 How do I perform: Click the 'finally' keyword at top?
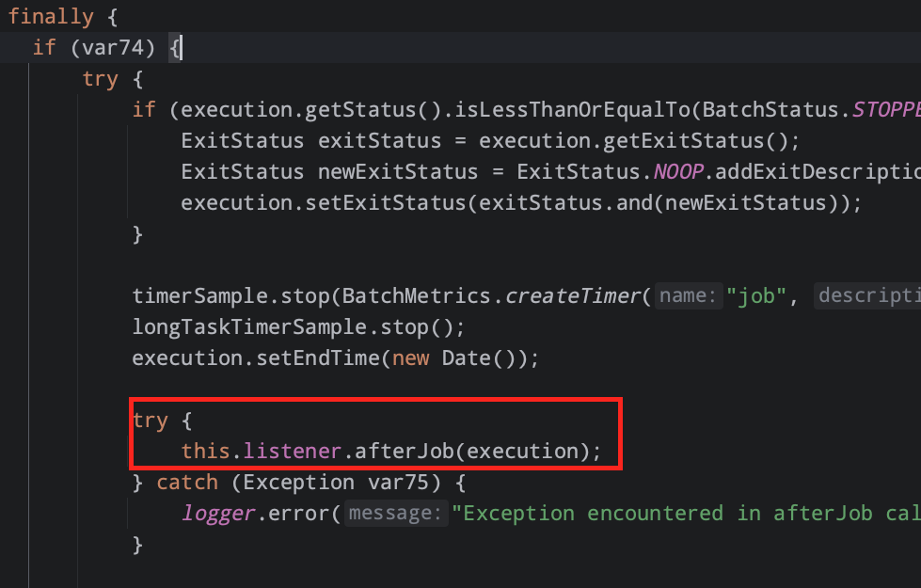[51, 16]
